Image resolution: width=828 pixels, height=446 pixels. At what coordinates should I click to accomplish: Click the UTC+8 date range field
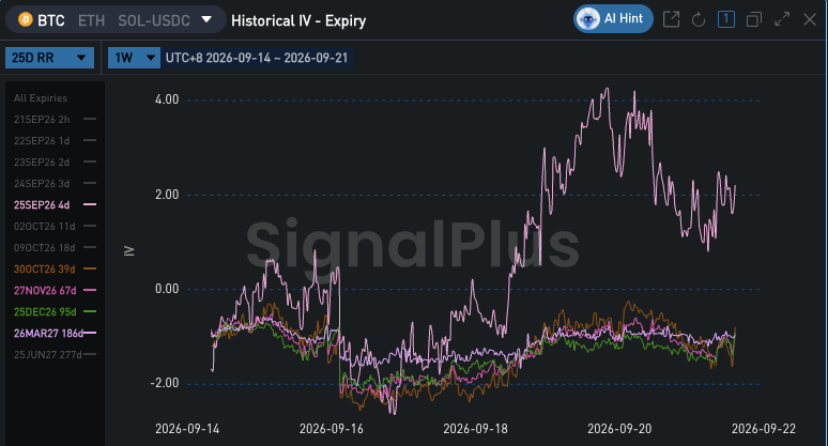click(x=257, y=58)
